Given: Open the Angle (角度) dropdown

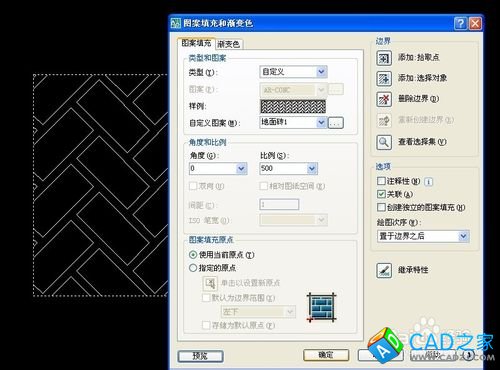Looking at the screenshot, I should point(242,169).
